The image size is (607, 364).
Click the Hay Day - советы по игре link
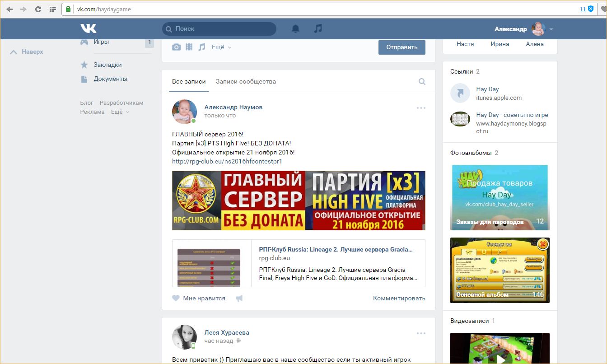point(512,115)
